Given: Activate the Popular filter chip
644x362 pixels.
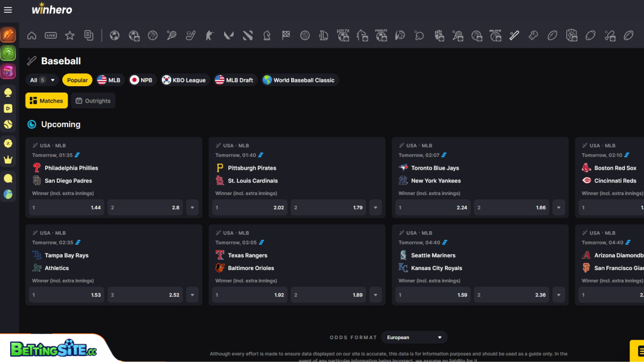Looking at the screenshot, I should pyautogui.click(x=77, y=80).
